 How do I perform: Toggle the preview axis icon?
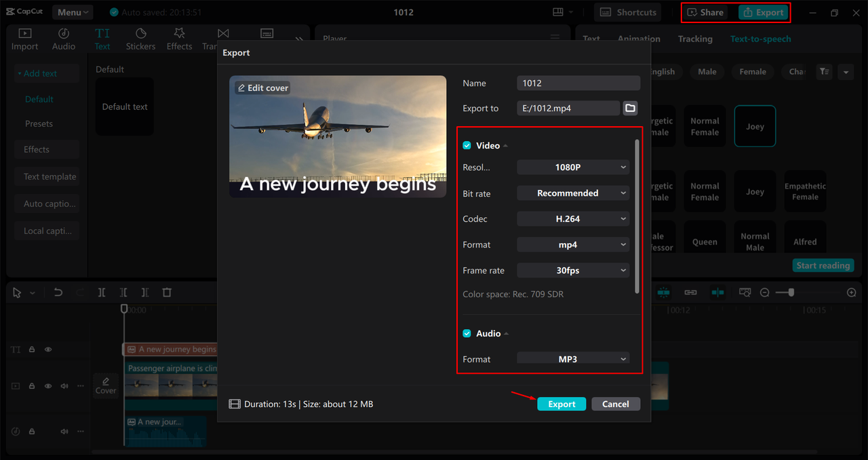click(717, 292)
